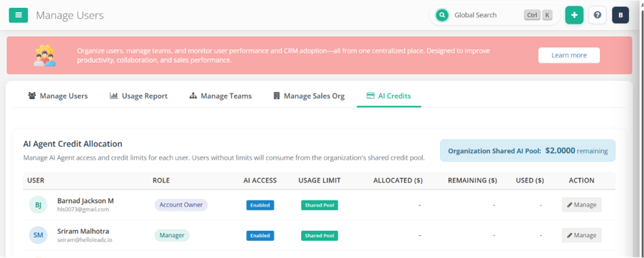Click Enabled badge for Barnad Jackson

(260, 205)
